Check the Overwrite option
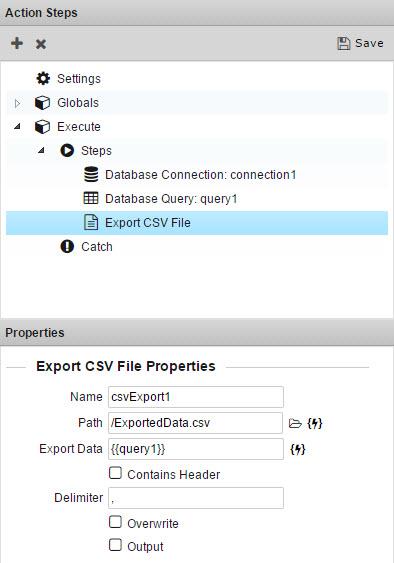Image resolution: width=394 pixels, height=563 pixels. [115, 522]
